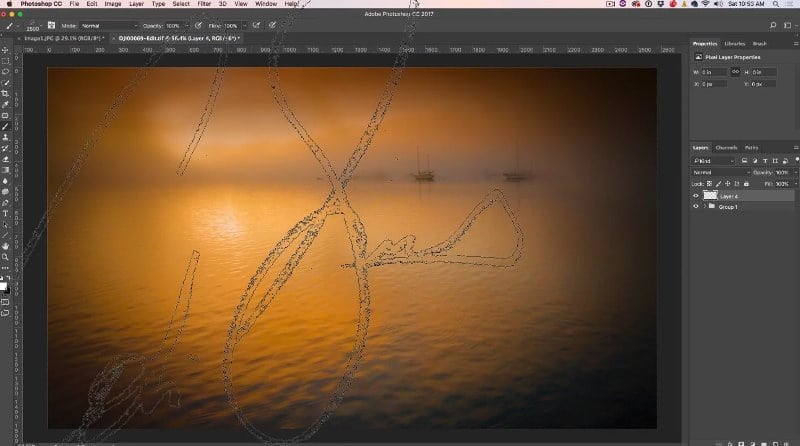The height and width of the screenshot is (446, 800).
Task: Select the Pen tool
Action: tap(5, 203)
